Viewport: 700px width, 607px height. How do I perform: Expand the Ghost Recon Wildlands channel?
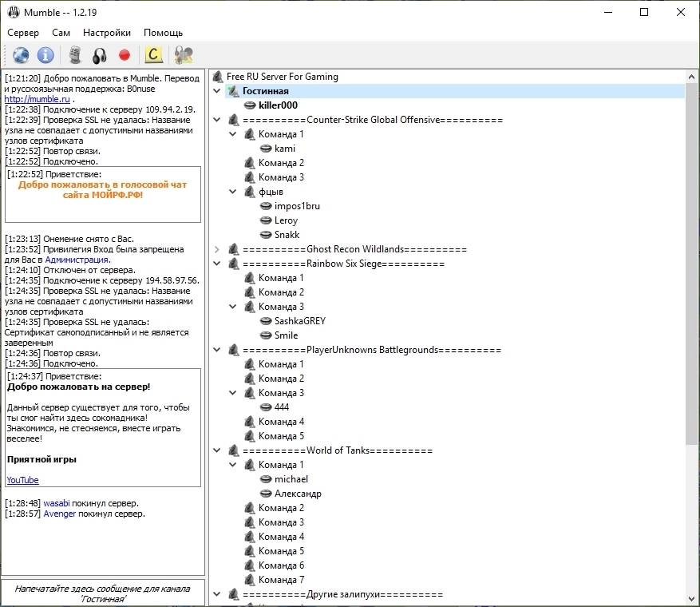pyautogui.click(x=217, y=249)
